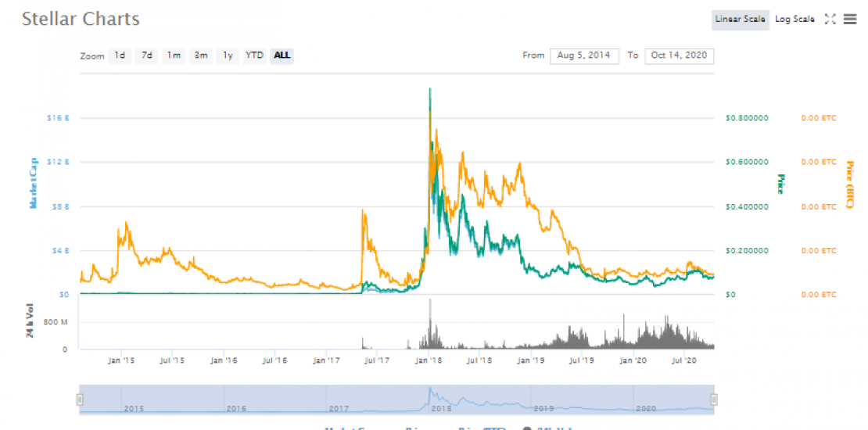Switch chart to Log Scale
Viewport: 868px width, 430px height.
[794, 20]
